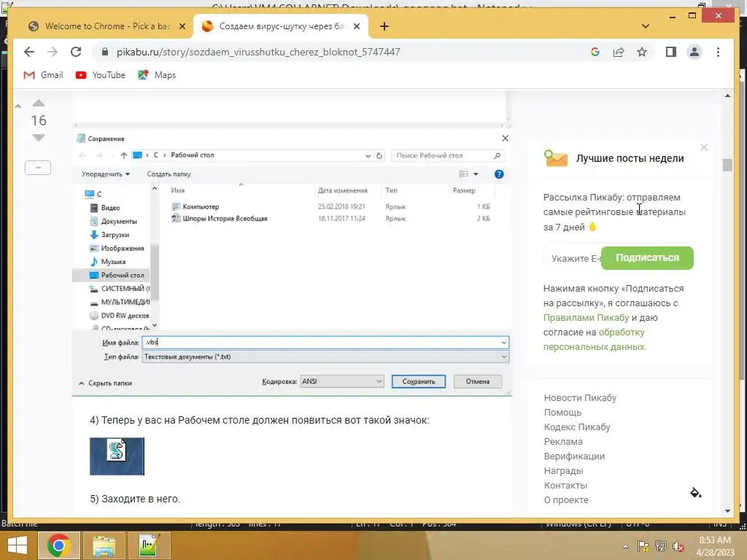Click the view options icon in the dialog
Image resolution: width=747 pixels, height=560 pixels.
[464, 174]
